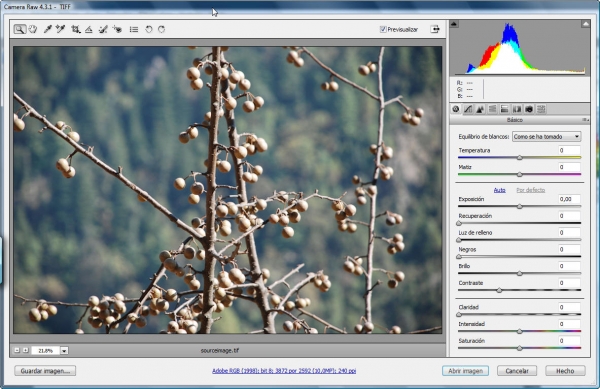
Task: Click the Luz de relleno value field
Action: point(569,233)
